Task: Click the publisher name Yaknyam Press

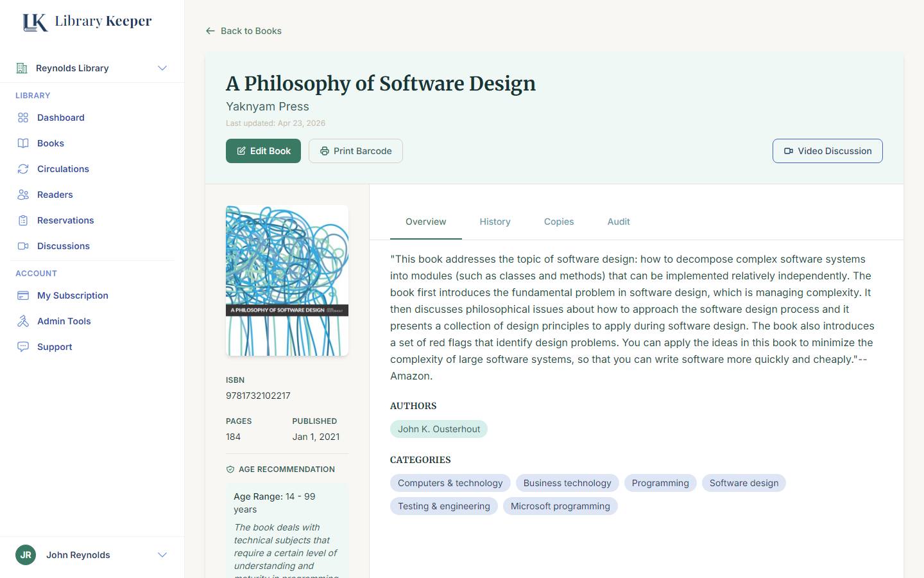Action: (268, 107)
